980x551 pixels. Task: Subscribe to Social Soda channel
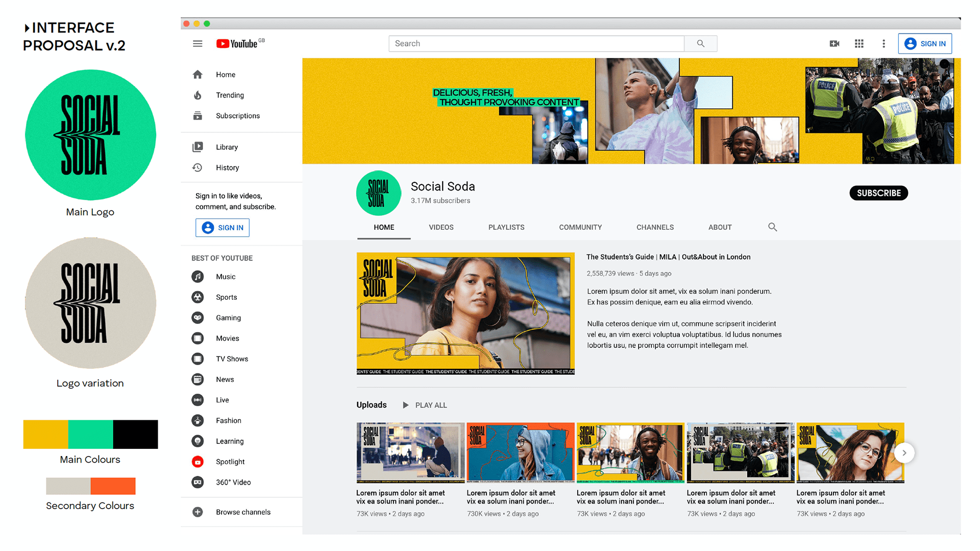coord(878,193)
